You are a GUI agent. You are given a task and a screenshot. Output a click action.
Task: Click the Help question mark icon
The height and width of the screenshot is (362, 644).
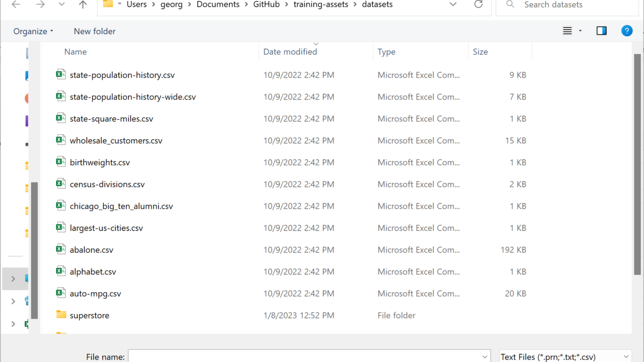pyautogui.click(x=627, y=31)
